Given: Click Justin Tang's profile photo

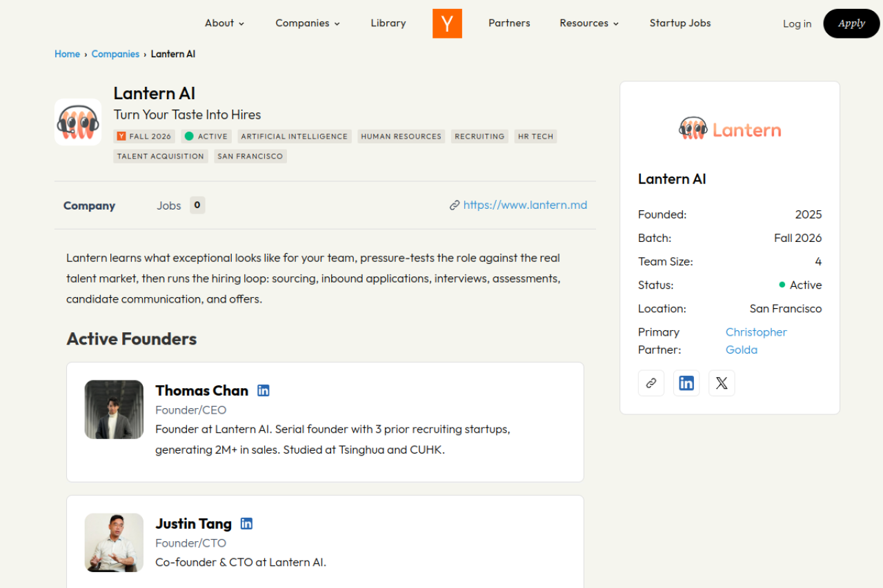Looking at the screenshot, I should click(x=114, y=543).
